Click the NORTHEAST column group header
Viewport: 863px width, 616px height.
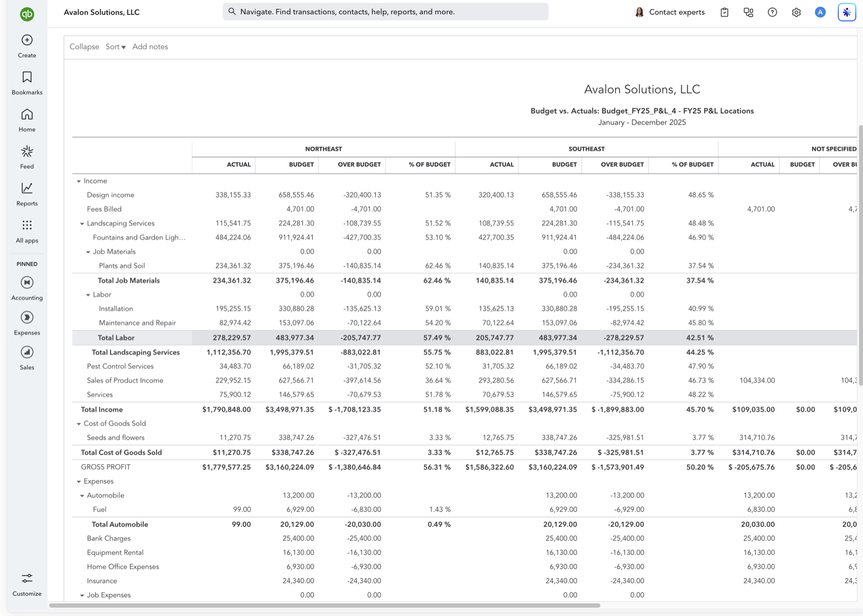(323, 149)
